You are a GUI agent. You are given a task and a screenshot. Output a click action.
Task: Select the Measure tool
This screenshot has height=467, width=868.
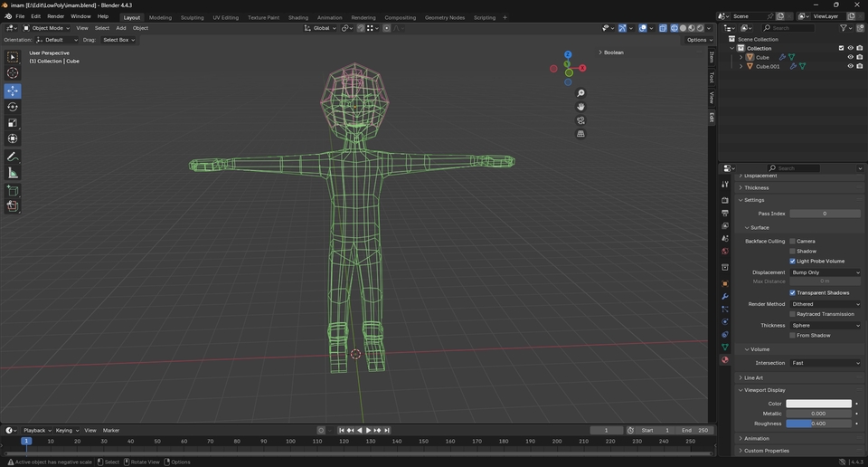[x=13, y=173]
